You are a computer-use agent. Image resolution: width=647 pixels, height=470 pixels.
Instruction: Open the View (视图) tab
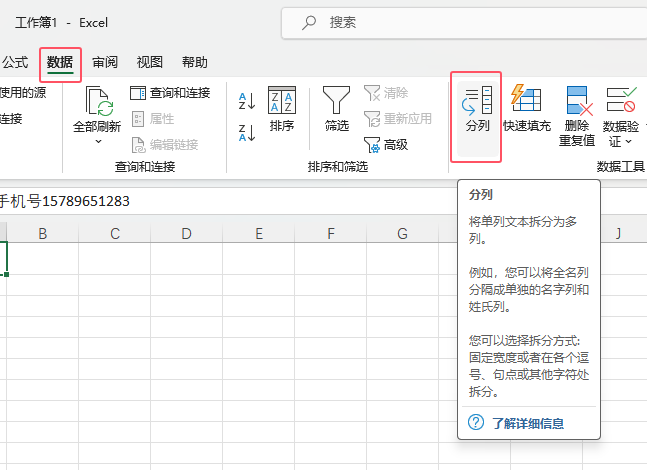click(150, 62)
